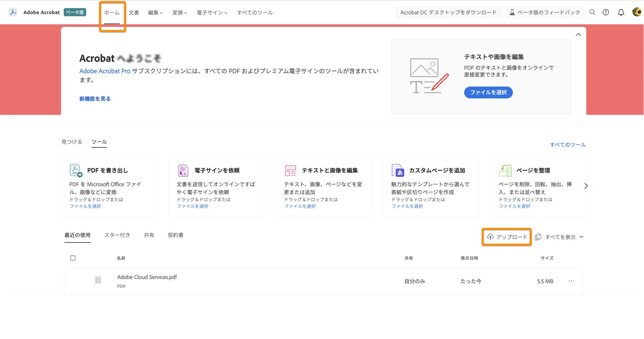644x339 pixels.
Task: Open more options for Adobe Cloud Services.pdf
Action: coord(571,281)
